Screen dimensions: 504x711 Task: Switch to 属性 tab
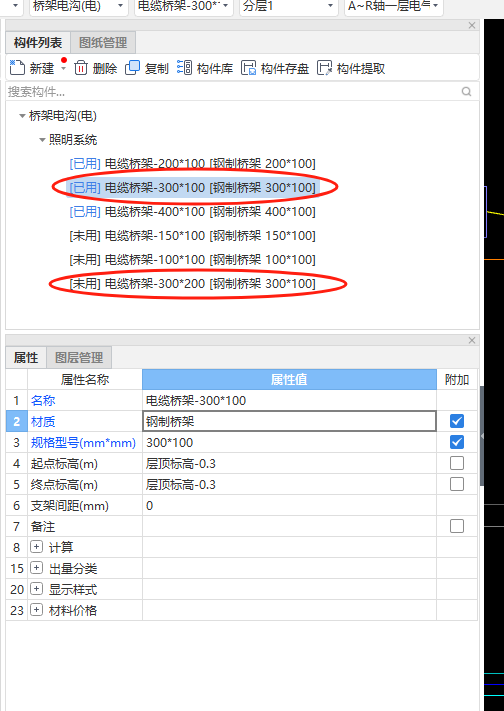point(26,358)
